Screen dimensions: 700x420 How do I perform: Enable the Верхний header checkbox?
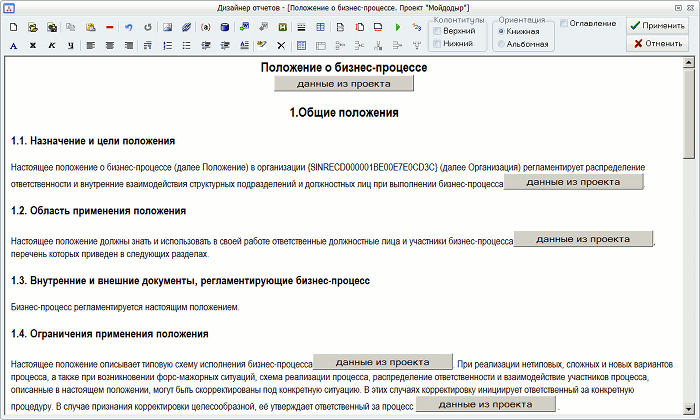(x=438, y=31)
